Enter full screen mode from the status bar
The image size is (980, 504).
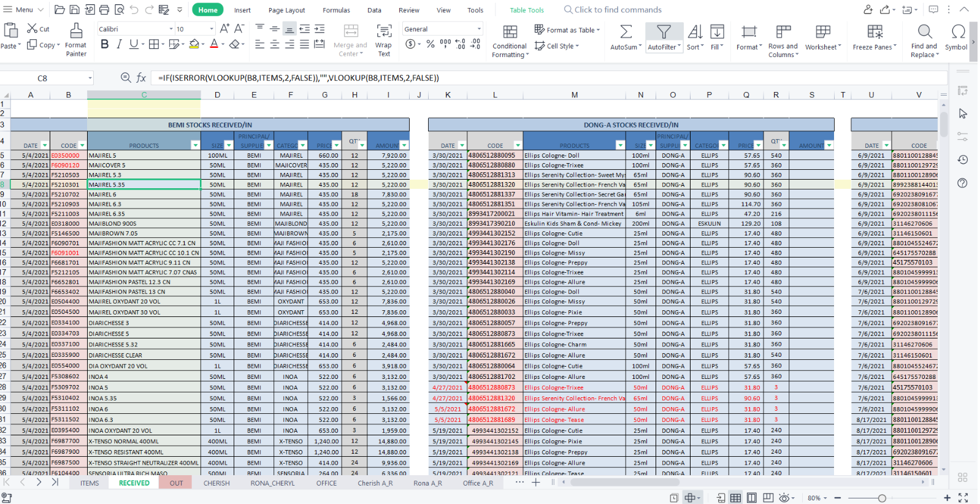[963, 498]
